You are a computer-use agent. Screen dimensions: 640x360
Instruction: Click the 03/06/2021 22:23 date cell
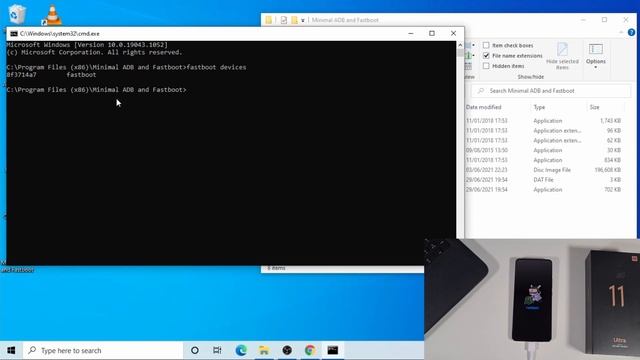[487, 170]
